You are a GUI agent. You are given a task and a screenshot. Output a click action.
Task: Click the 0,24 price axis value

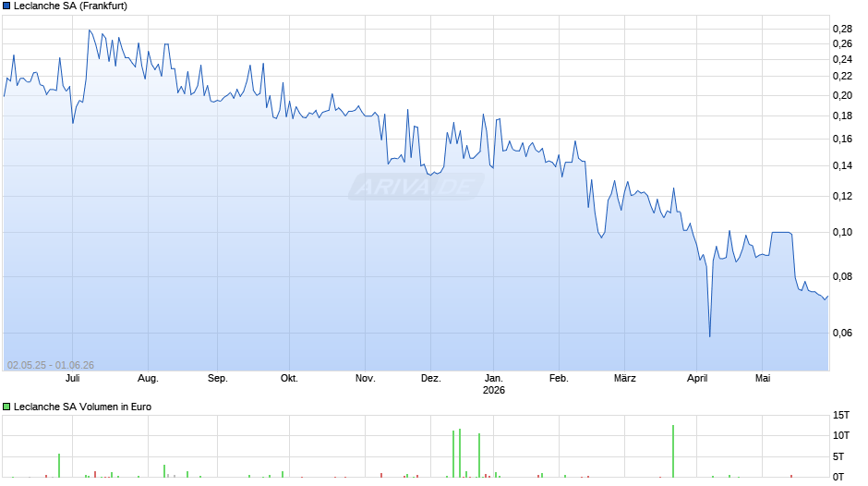842,59
